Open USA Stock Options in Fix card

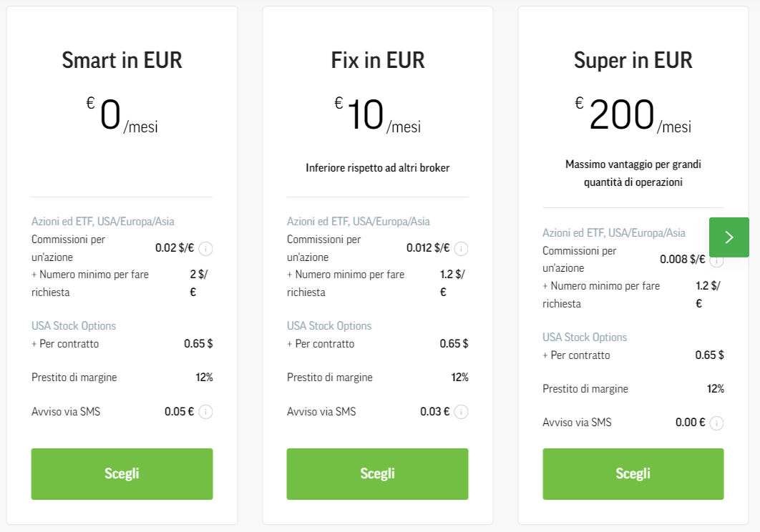(329, 325)
